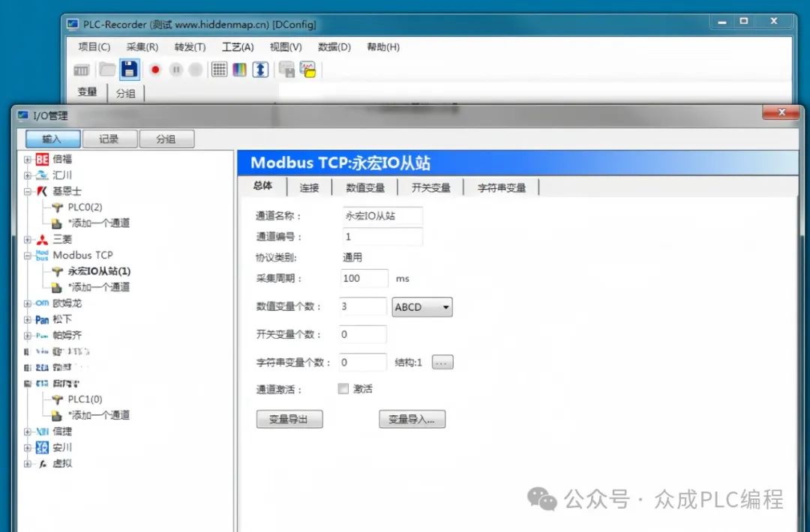
Task: Switch to the 字符串变量 tab
Action: click(502, 188)
